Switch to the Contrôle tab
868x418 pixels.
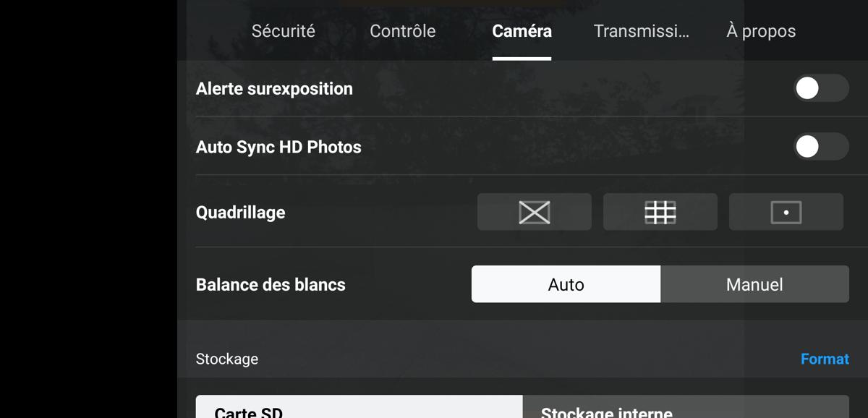[x=403, y=31]
